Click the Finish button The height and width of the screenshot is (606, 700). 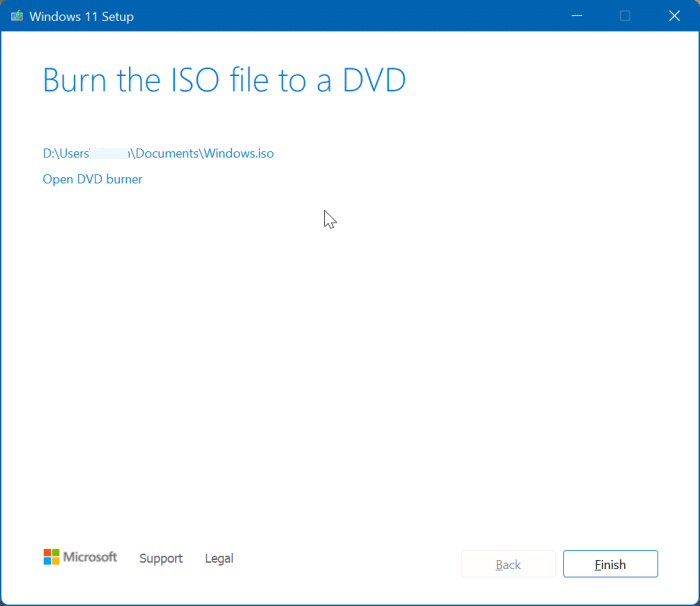pos(610,564)
